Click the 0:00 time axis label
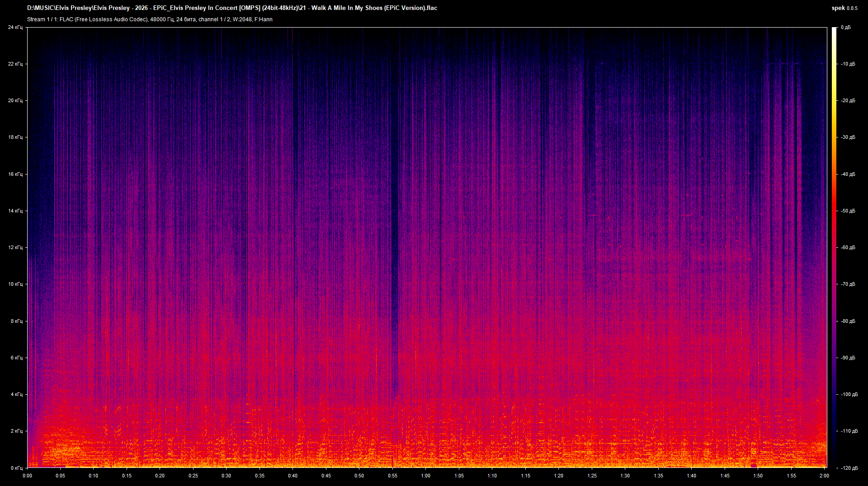Viewport: 868px width, 486px height. pyautogui.click(x=27, y=476)
